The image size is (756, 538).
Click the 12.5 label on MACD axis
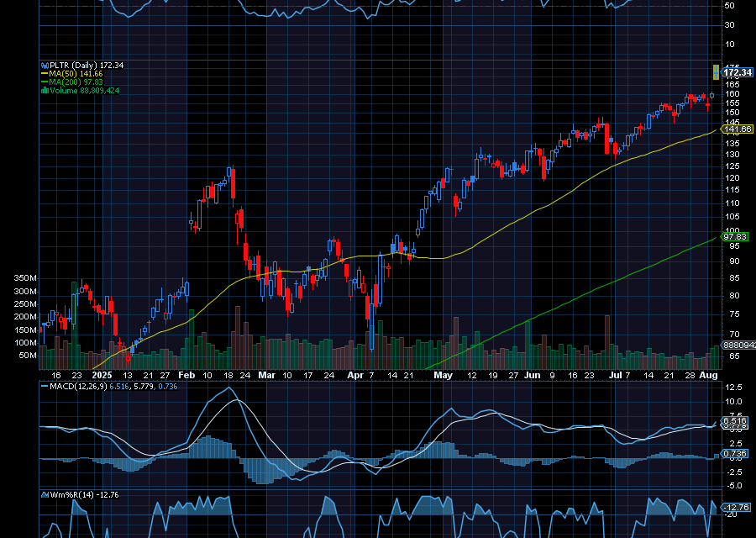click(x=732, y=388)
